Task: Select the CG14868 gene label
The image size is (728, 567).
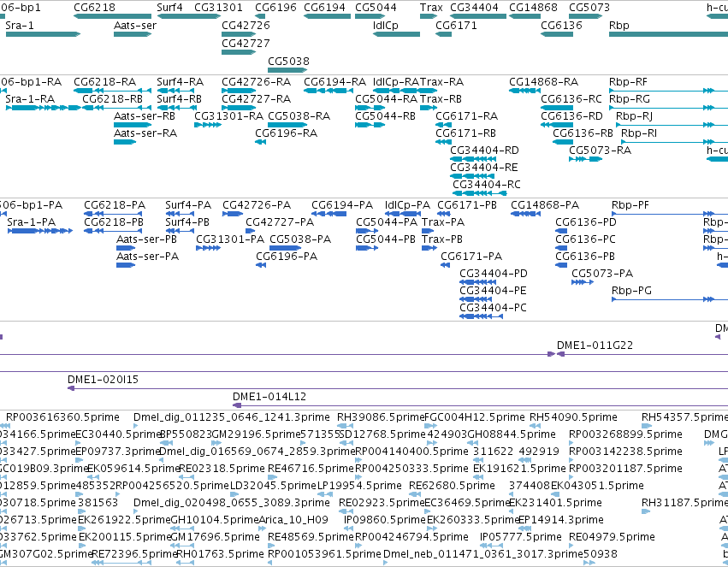Action: coord(533,8)
